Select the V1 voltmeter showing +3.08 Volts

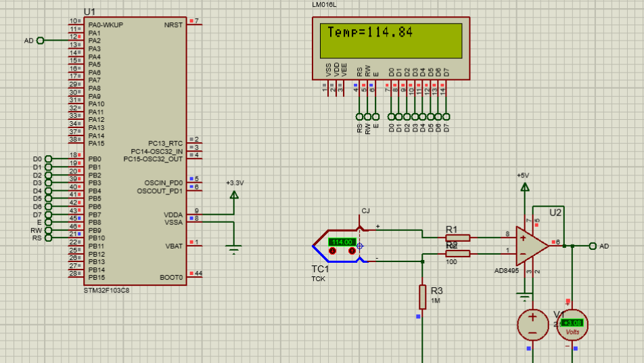coord(572,325)
